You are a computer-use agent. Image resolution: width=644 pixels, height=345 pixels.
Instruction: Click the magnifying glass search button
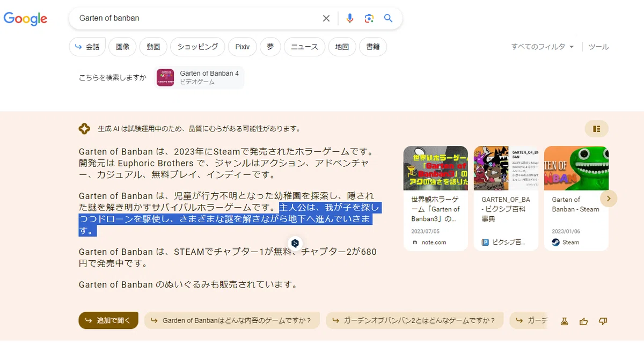389,18
